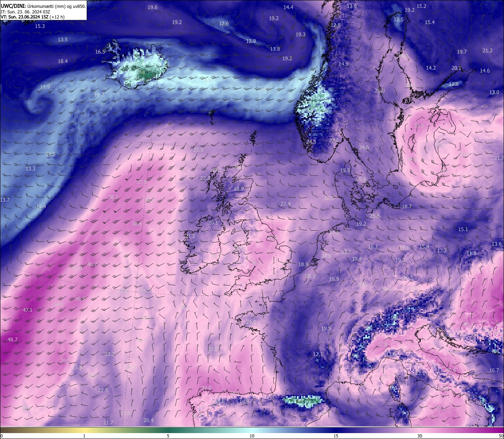504x439 pixels.
Task: Click the colorbar tick label '15'
Action: point(336,436)
